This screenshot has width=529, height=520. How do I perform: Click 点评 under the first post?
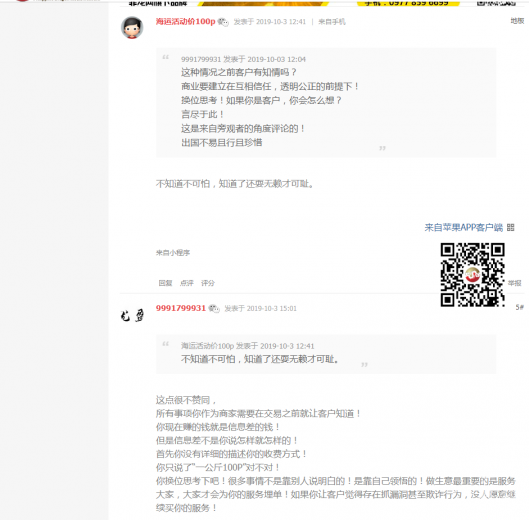[x=187, y=283]
